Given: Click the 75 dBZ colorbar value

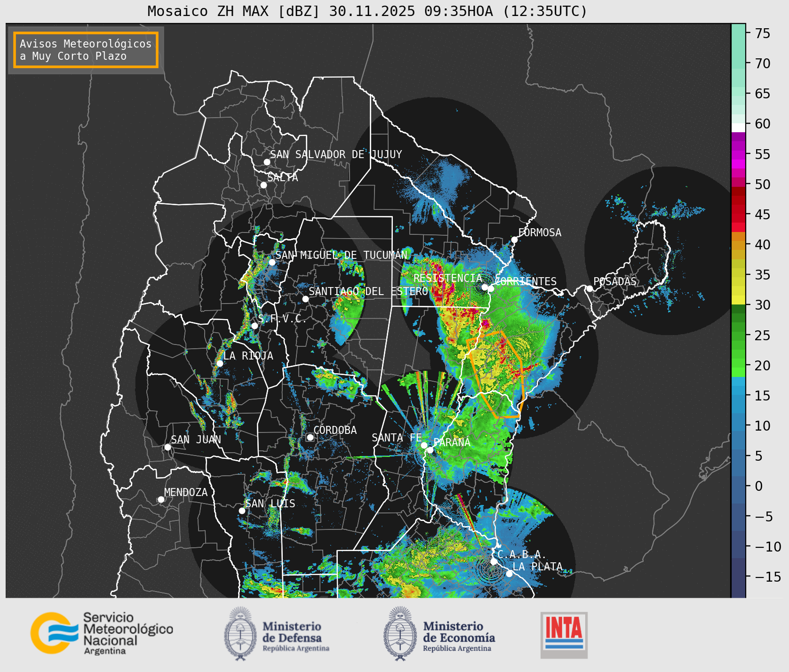Looking at the screenshot, I should click(x=763, y=33).
